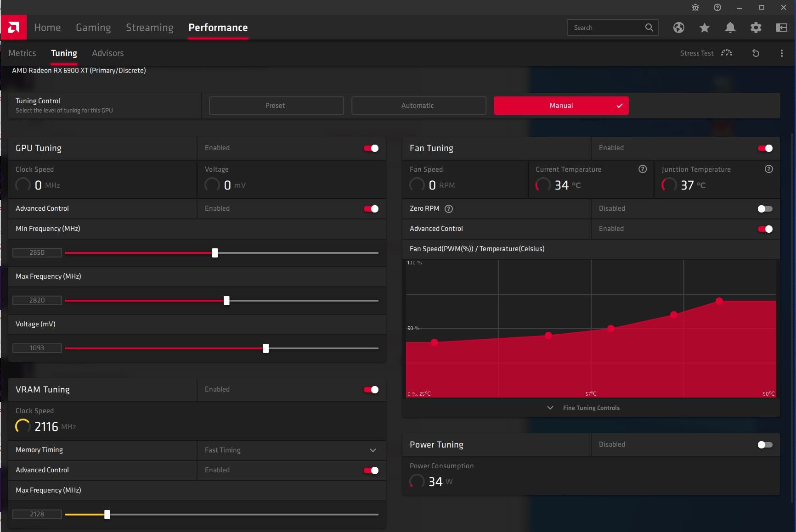
Task: Select the Performance tab
Action: [218, 28]
